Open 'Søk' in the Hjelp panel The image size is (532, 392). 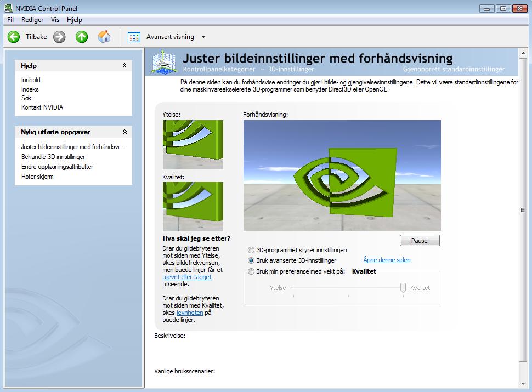[26, 98]
